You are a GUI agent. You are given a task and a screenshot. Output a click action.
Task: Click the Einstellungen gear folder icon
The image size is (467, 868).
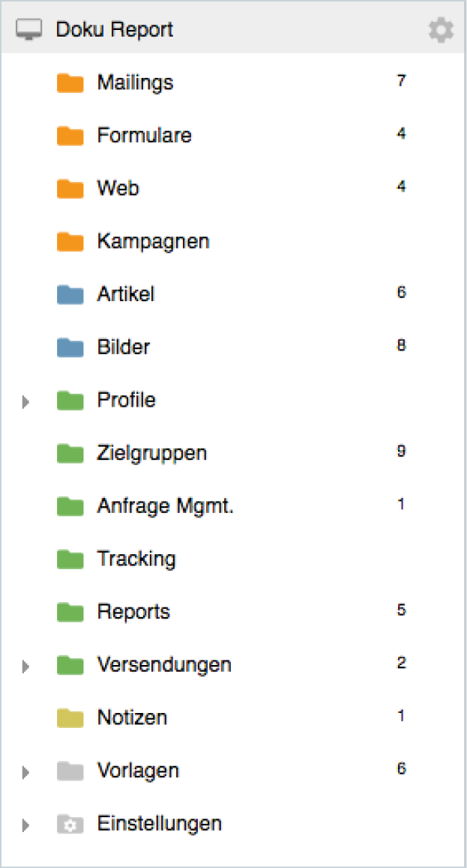click(70, 825)
